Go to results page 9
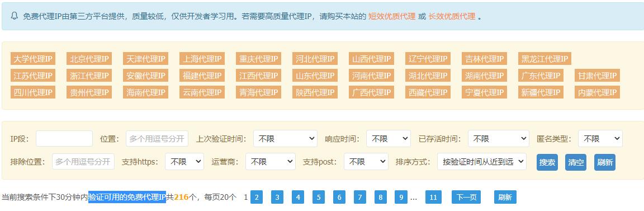 tap(401, 198)
